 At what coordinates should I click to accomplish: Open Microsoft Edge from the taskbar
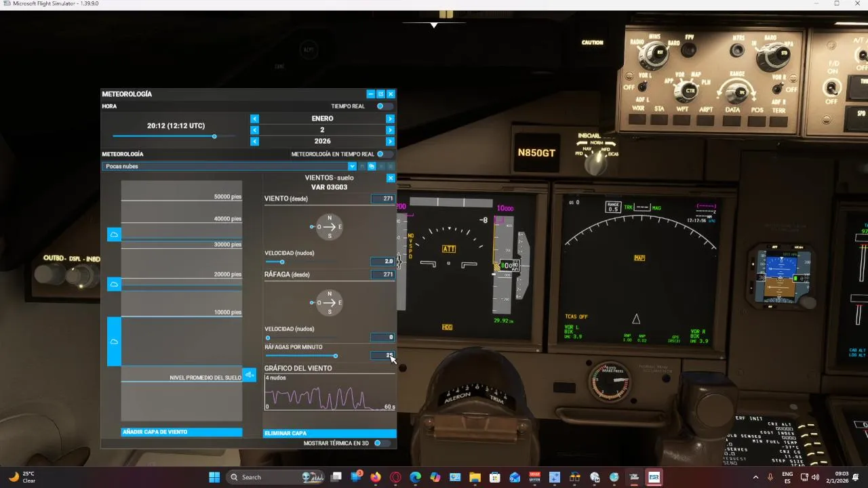(415, 477)
